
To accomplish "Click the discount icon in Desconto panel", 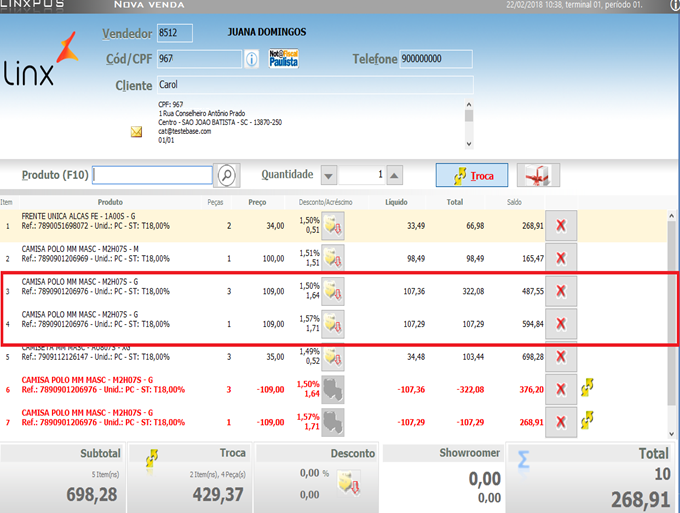I will point(349,484).
